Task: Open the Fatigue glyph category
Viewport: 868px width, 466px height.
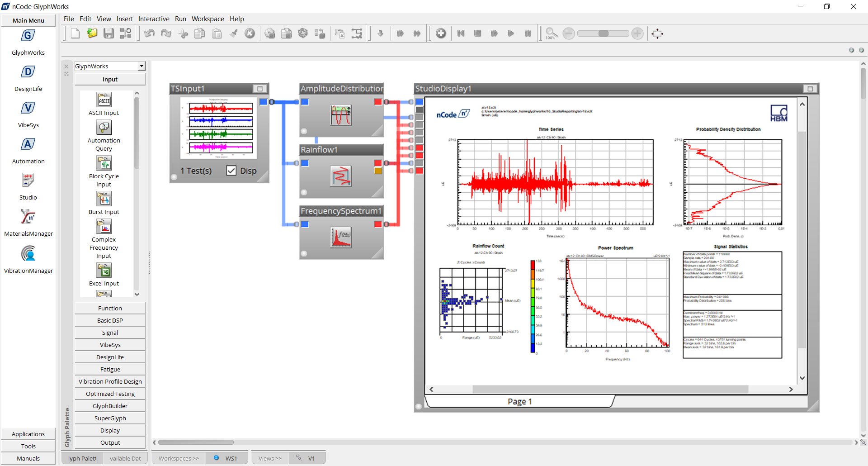Action: coord(110,369)
